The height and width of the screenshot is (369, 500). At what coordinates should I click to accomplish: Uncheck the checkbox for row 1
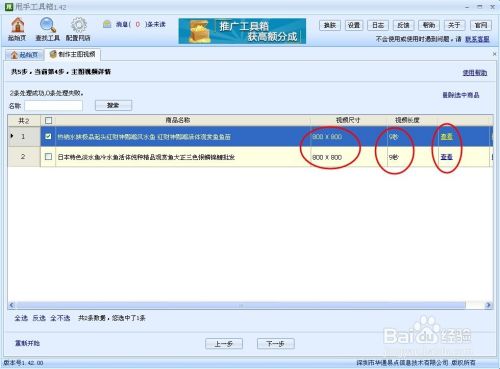point(48,136)
